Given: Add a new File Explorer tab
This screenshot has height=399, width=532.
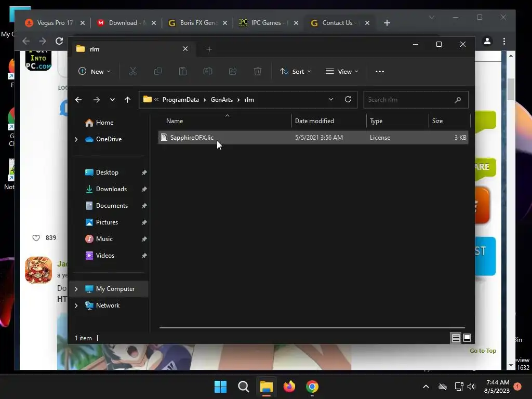Looking at the screenshot, I should click(209, 49).
